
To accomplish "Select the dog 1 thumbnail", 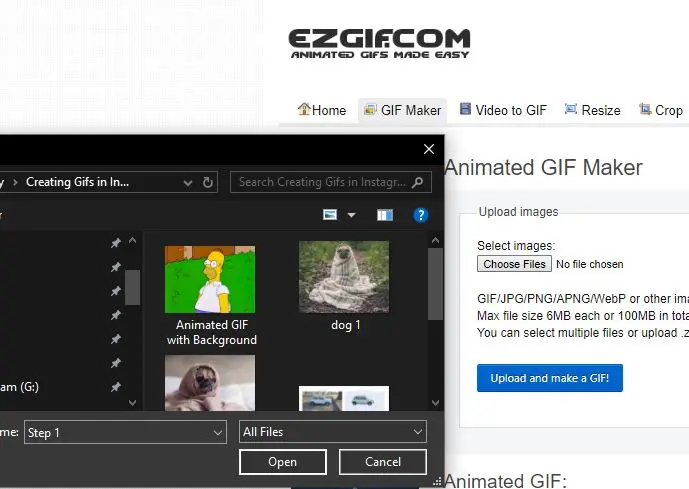I will click(344, 279).
